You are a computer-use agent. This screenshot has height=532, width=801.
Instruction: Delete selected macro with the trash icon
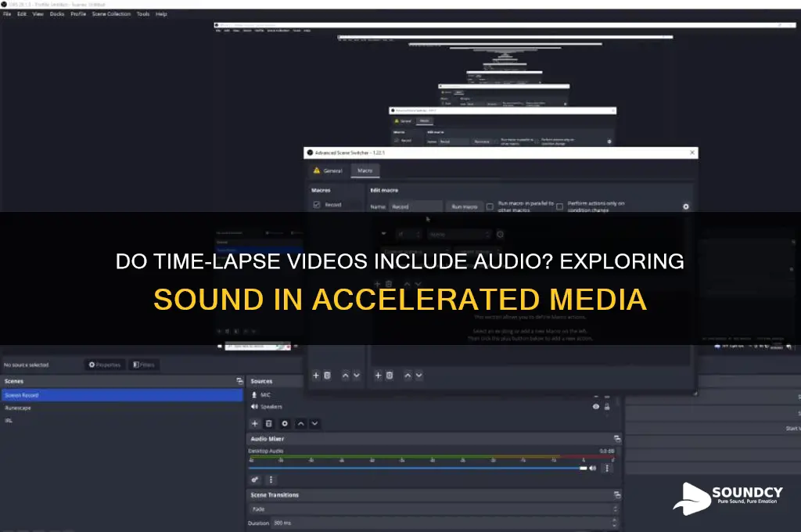coord(328,376)
